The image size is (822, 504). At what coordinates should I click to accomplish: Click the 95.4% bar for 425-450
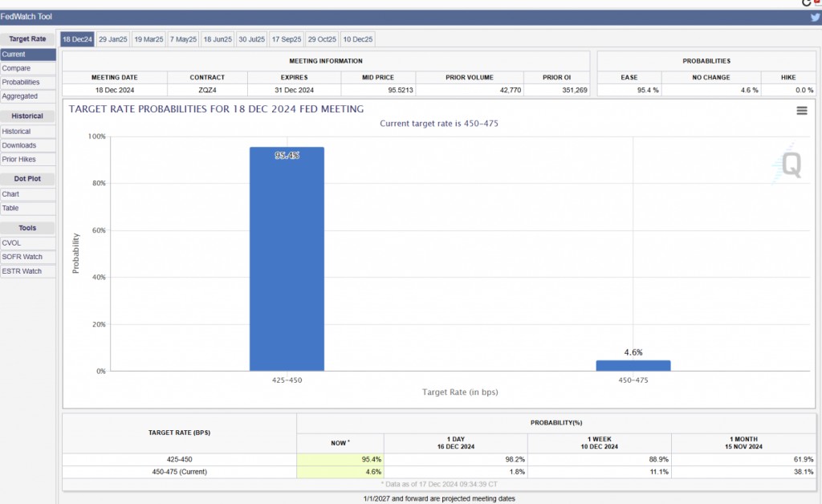(287, 258)
